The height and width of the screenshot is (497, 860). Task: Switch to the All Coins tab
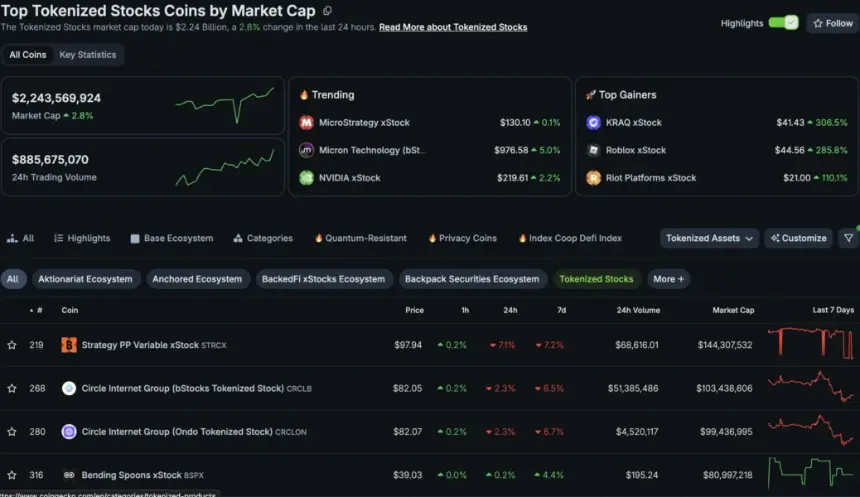27,54
